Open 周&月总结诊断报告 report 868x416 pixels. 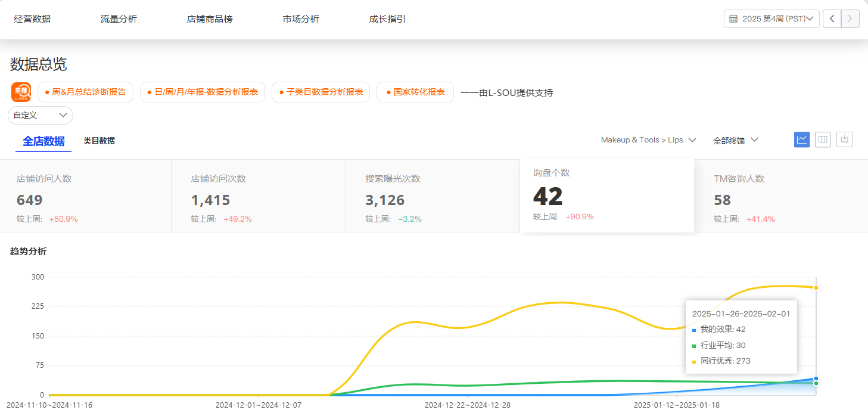click(85, 92)
